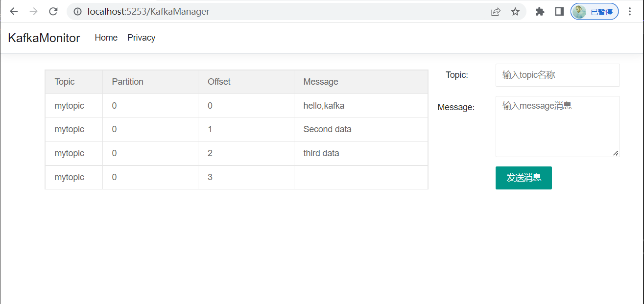Click the Offset column header

[246, 82]
